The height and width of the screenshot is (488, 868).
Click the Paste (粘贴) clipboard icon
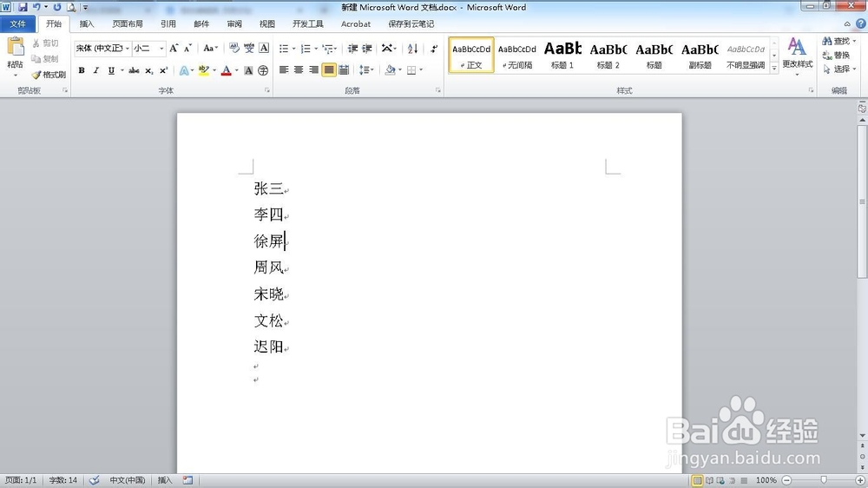click(x=16, y=47)
